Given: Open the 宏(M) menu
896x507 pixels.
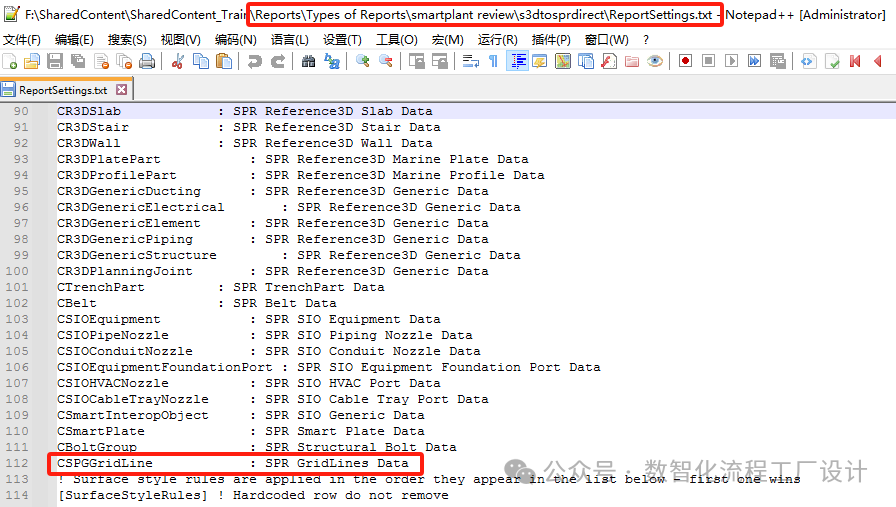Looking at the screenshot, I should pyautogui.click(x=447, y=39).
